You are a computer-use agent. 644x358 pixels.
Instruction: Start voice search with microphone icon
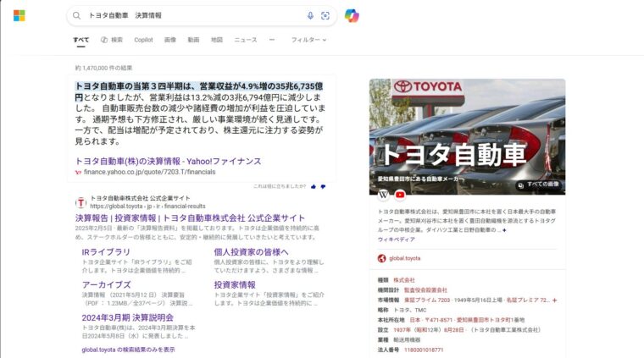click(310, 15)
